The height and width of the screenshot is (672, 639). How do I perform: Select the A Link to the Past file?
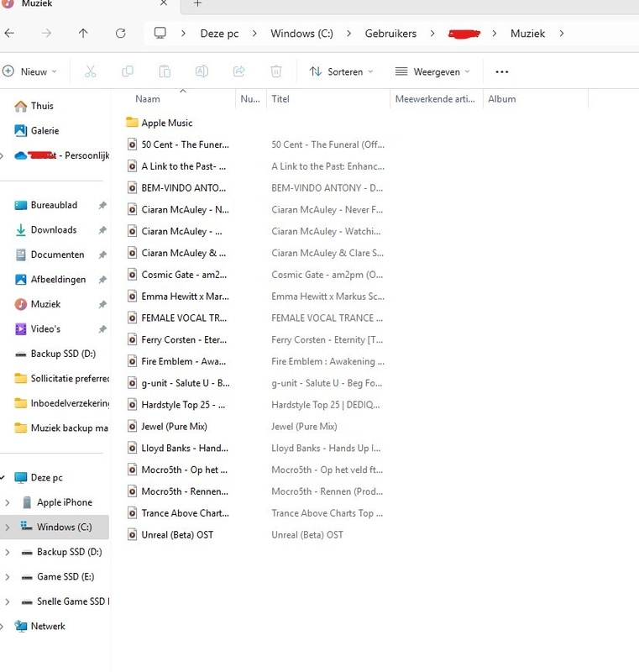(x=177, y=166)
